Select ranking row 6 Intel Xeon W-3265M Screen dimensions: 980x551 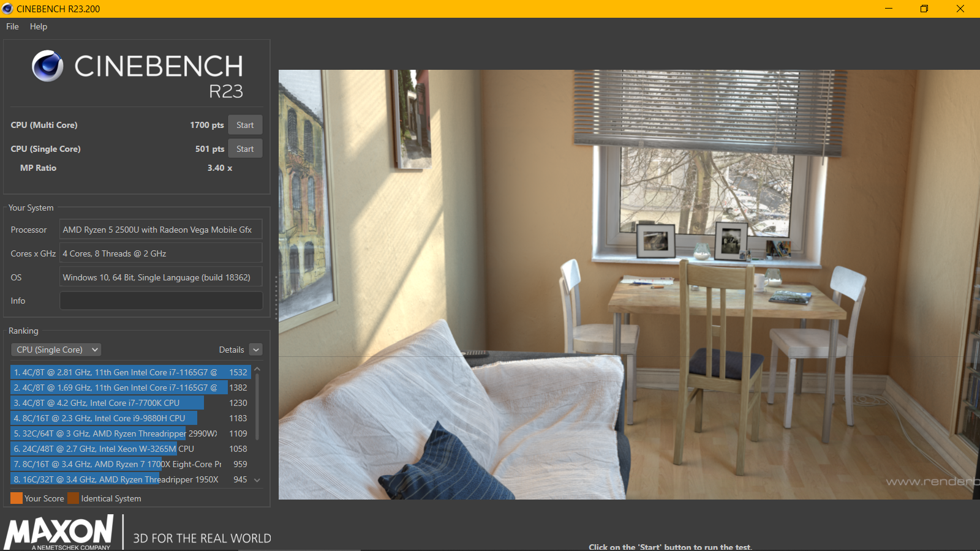click(x=130, y=449)
